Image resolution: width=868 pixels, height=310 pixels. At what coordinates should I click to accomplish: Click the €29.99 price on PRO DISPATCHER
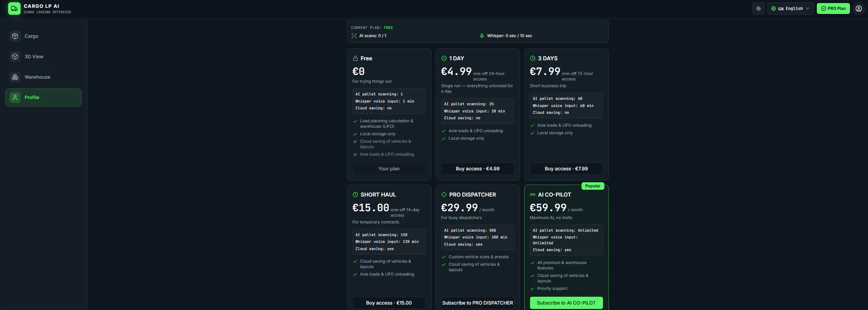(459, 207)
